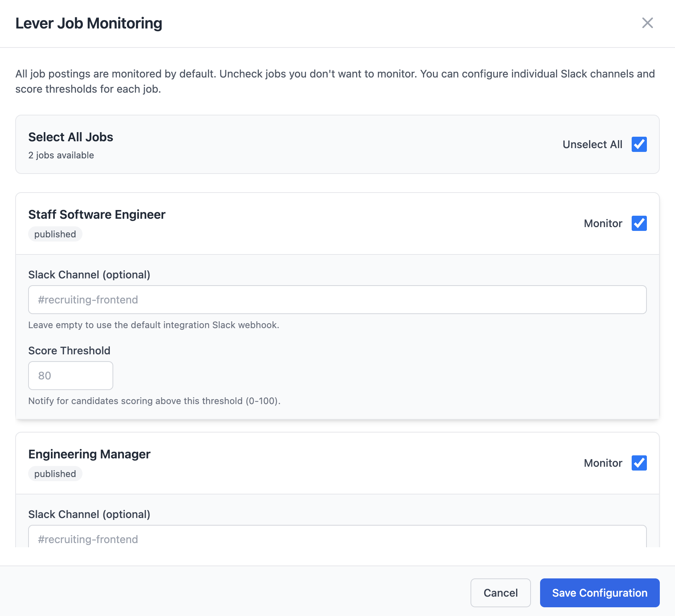Click the Monitor label next to Staff Software Engineer

[x=603, y=223]
